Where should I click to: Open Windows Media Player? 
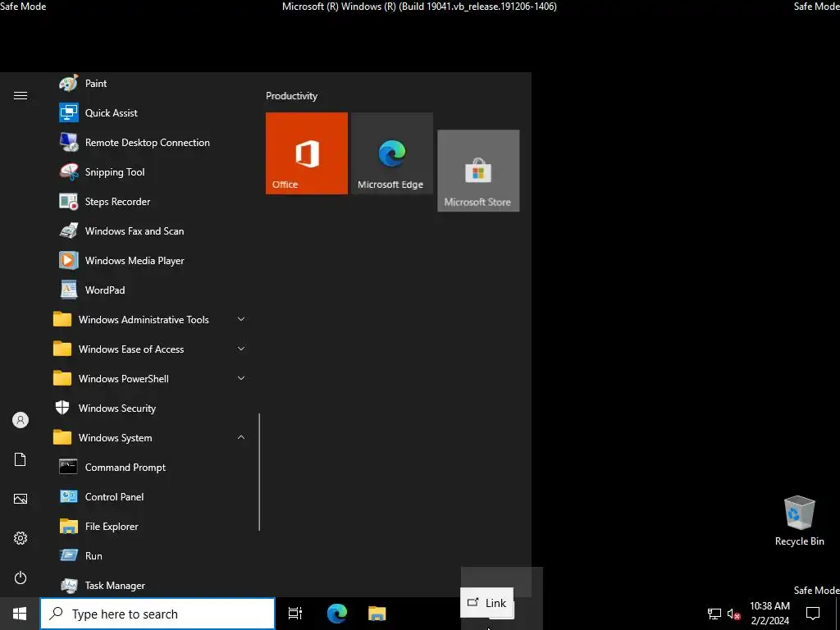[x=150, y=260]
